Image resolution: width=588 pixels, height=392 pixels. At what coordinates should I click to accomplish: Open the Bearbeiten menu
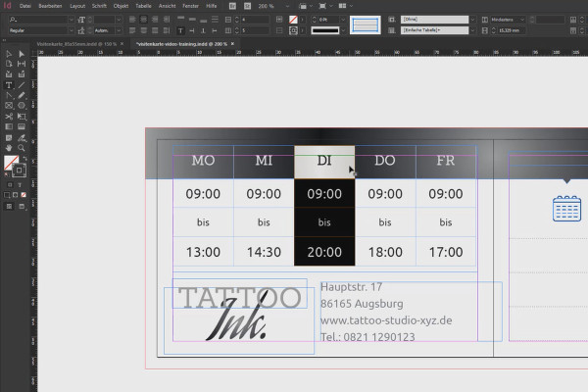click(50, 6)
